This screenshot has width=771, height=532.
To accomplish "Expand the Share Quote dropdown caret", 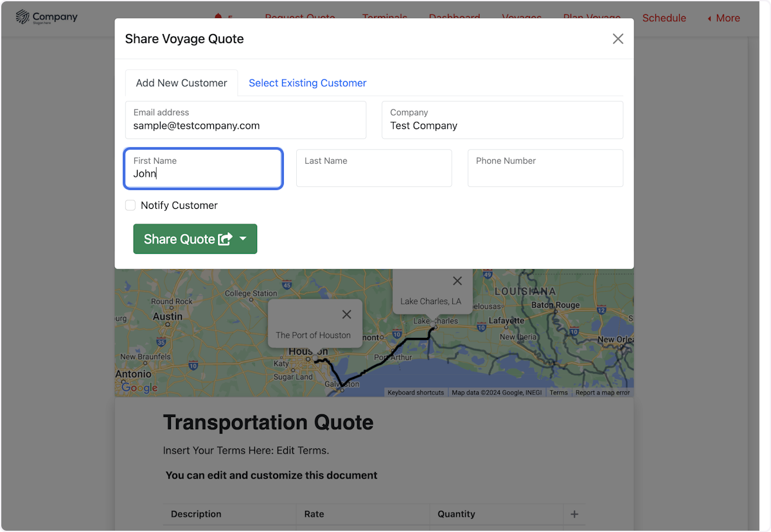I will click(243, 239).
